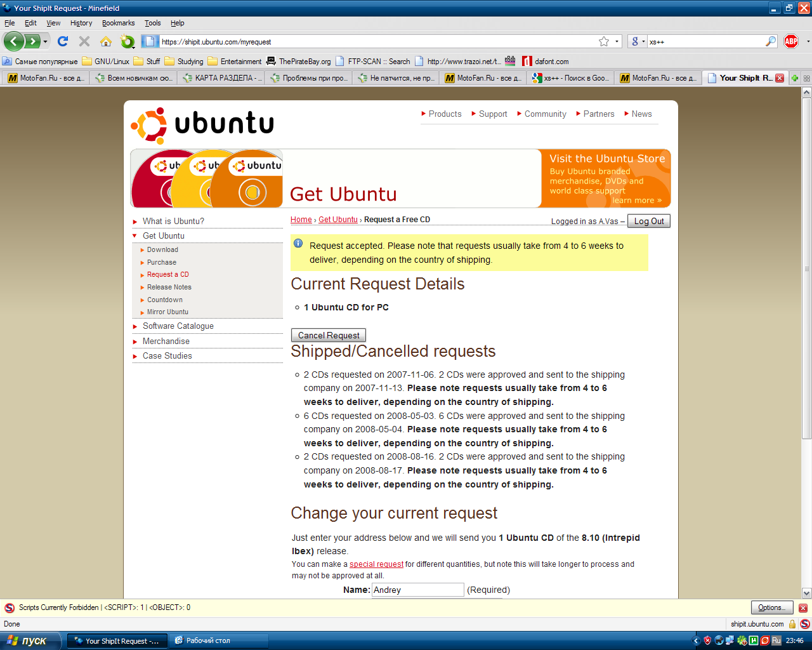Open the GNU/Linux bookmarks folder
The image size is (812, 650).
click(105, 62)
